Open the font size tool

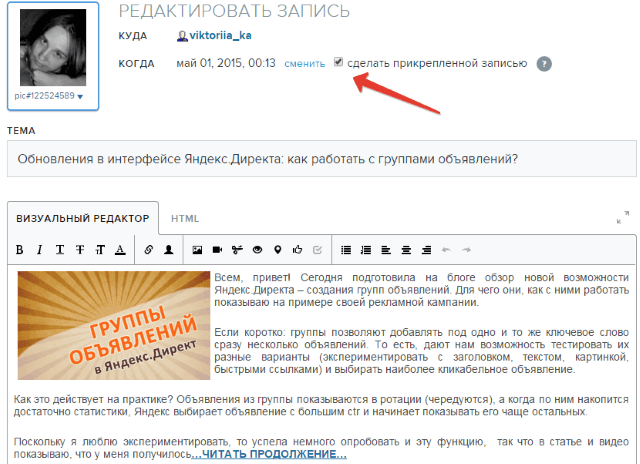click(100, 250)
